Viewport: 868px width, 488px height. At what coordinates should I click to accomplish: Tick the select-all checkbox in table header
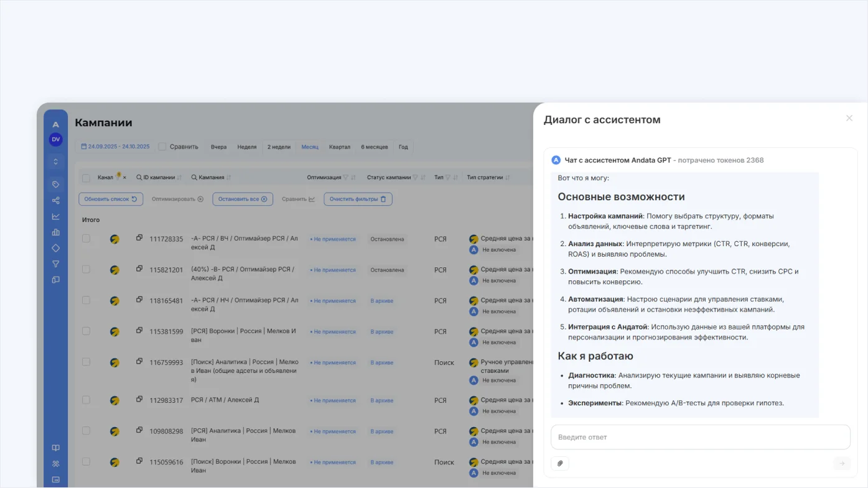click(86, 178)
